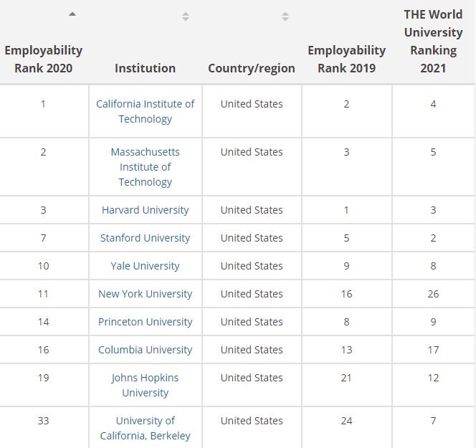Select 2021 ranking 26 in New York University row
The width and height of the screenshot is (476, 448).
point(433,294)
